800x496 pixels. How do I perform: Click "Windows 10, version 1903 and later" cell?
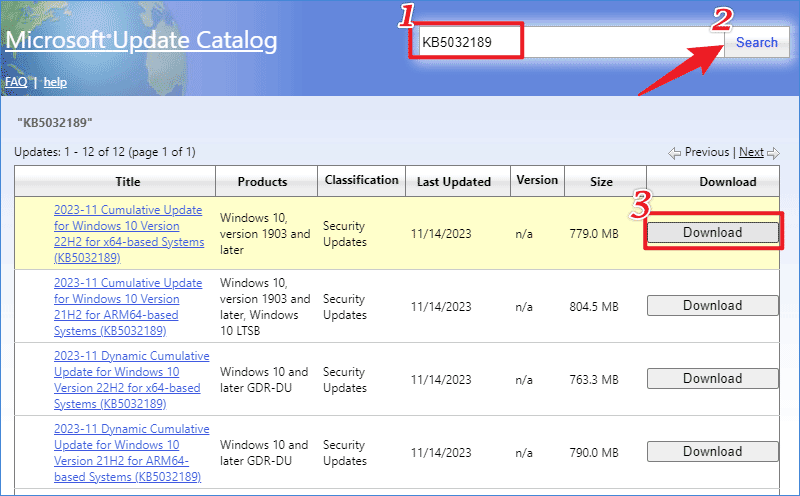(265, 234)
